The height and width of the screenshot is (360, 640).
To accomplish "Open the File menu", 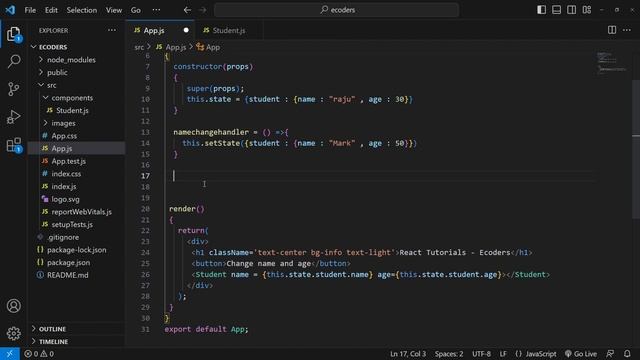I will (30, 10).
